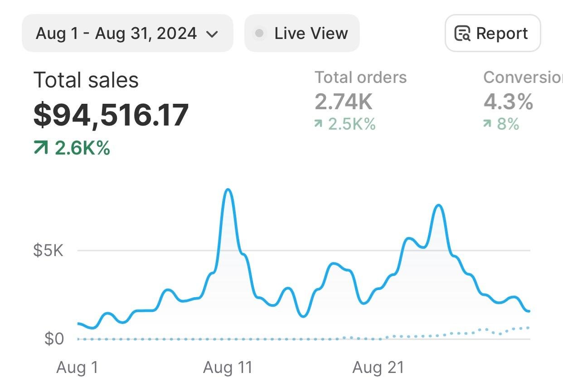Select the Total sales metric heading
The image size is (563, 392).
coord(86,80)
